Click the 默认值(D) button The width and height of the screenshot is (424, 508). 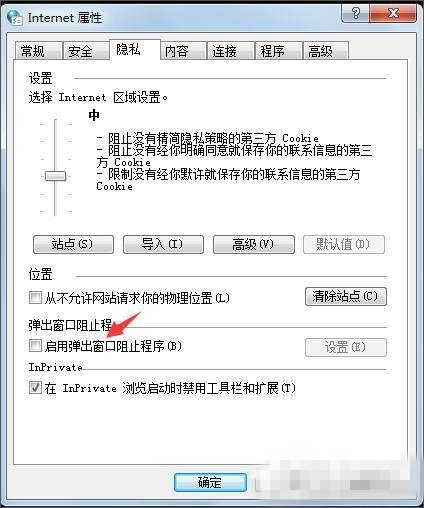click(x=344, y=244)
